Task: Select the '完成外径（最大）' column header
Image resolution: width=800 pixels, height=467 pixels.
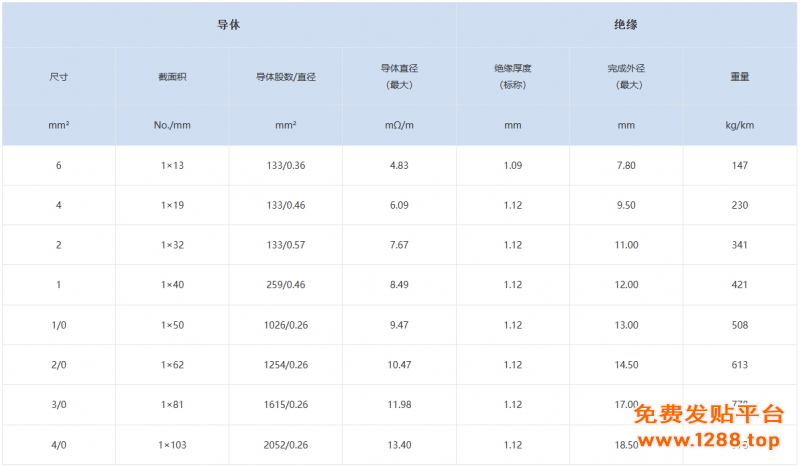Action: (x=626, y=77)
